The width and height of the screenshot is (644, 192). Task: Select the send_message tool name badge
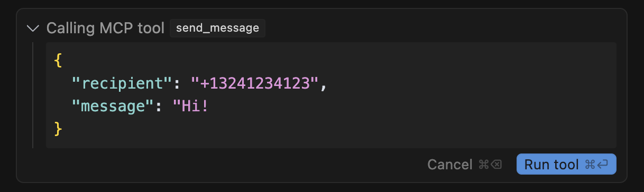pyautogui.click(x=217, y=28)
